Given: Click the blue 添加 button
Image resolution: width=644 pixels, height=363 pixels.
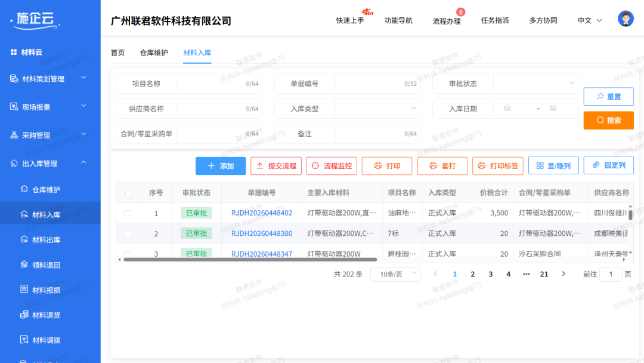Looking at the screenshot, I should (221, 165).
